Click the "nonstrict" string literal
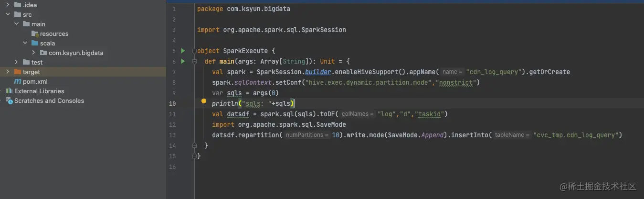Screen dimensions: 644x199 click(x=457, y=82)
